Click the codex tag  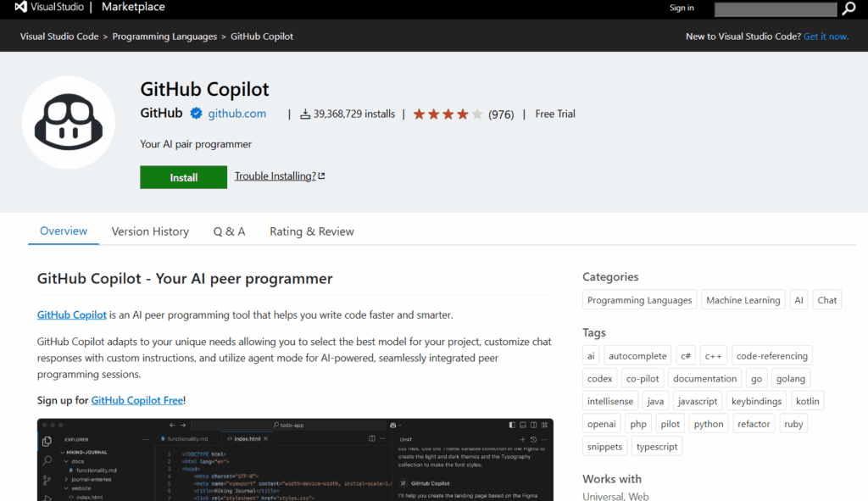pyautogui.click(x=599, y=379)
